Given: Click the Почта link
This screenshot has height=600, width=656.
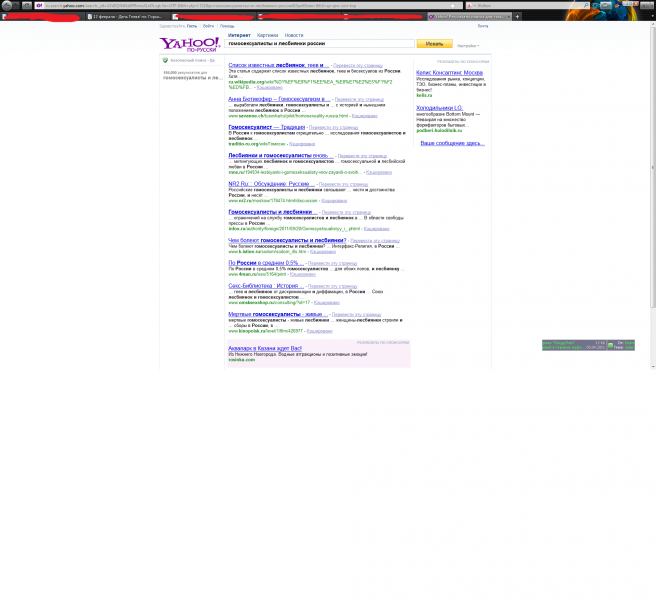Looking at the screenshot, I should click(x=483, y=26).
